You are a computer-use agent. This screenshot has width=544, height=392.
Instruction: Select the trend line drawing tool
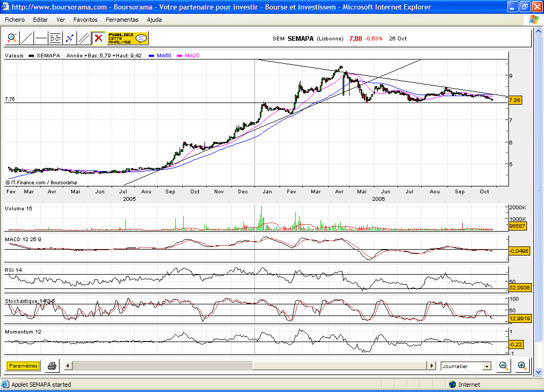coord(27,38)
